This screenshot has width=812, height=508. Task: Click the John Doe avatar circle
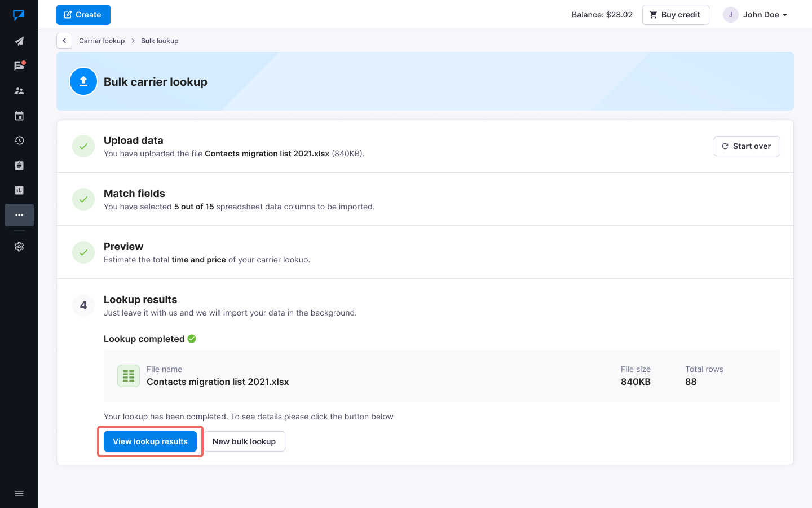point(730,15)
